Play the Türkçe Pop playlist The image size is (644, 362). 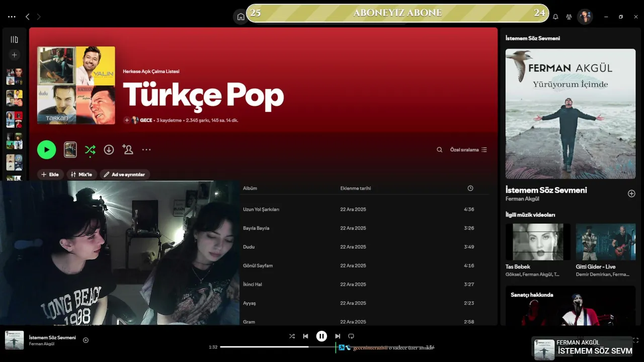click(x=46, y=149)
